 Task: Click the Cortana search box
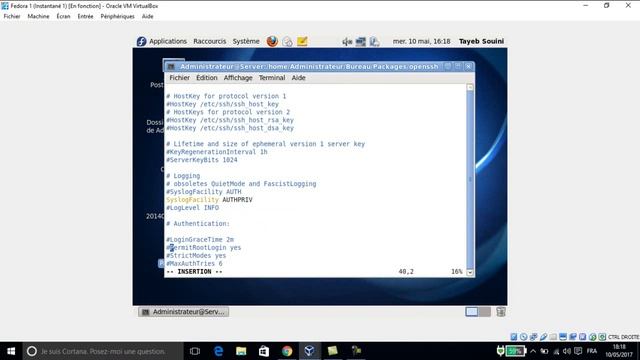point(103,351)
